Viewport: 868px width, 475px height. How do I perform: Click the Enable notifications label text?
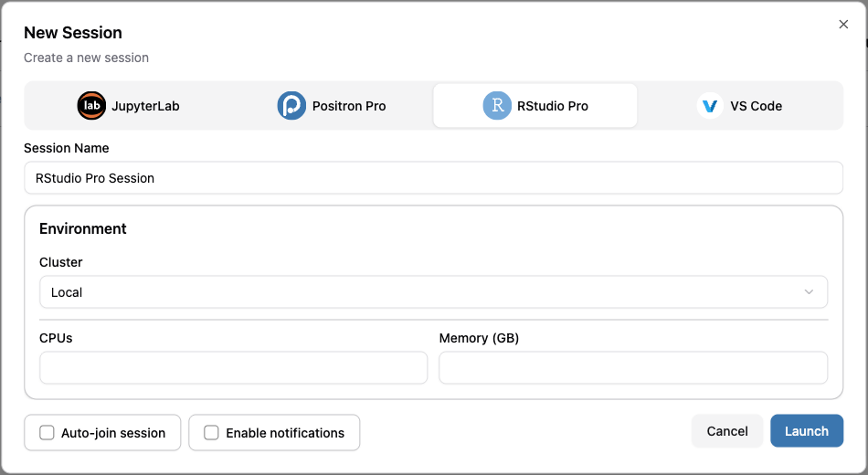point(285,433)
